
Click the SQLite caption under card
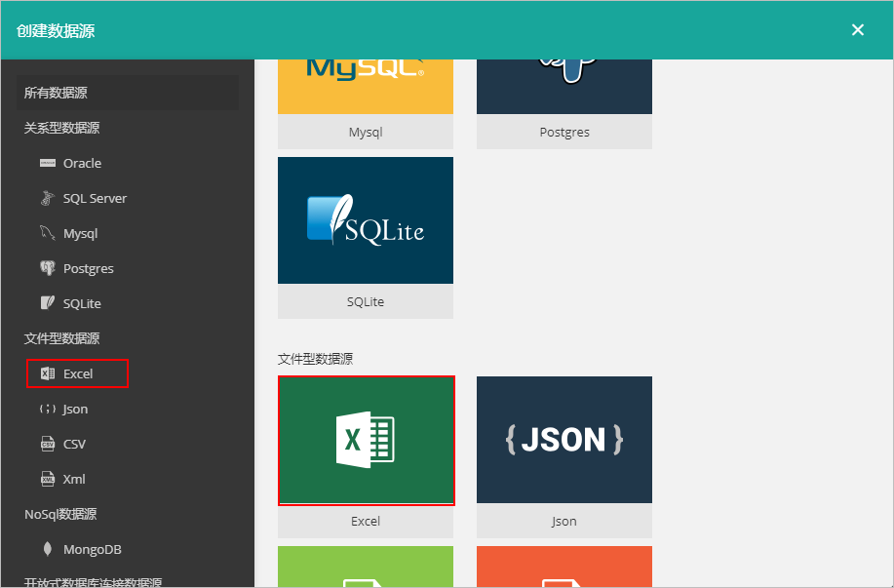[366, 301]
